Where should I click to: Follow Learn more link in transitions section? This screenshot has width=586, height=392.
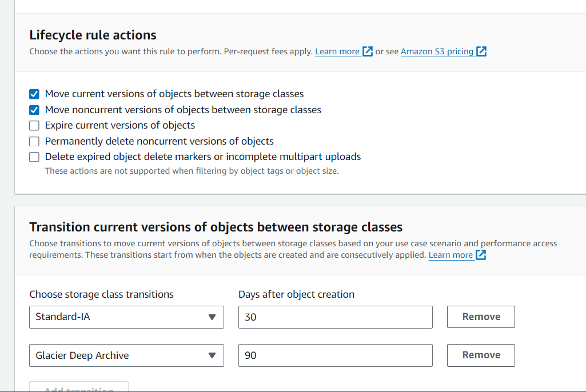pyautogui.click(x=451, y=255)
